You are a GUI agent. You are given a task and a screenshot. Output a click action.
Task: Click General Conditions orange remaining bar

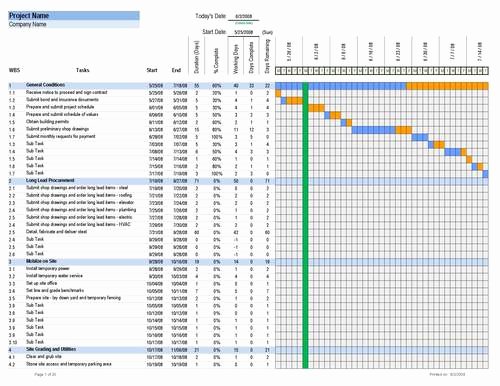(447, 86)
